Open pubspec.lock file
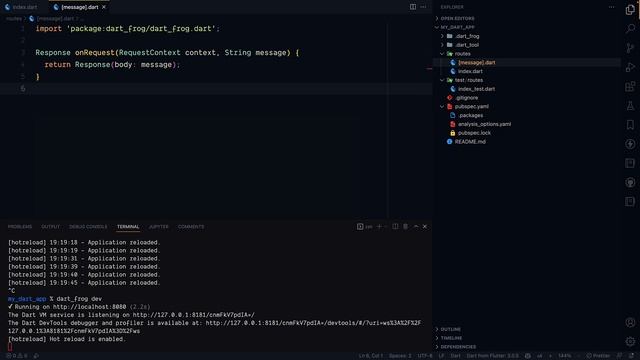Screen dimensions: 640x360 (x=474, y=133)
